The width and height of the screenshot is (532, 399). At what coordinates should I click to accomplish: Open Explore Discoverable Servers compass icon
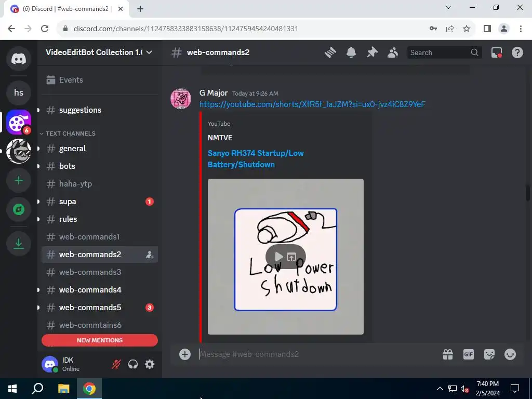click(x=19, y=209)
